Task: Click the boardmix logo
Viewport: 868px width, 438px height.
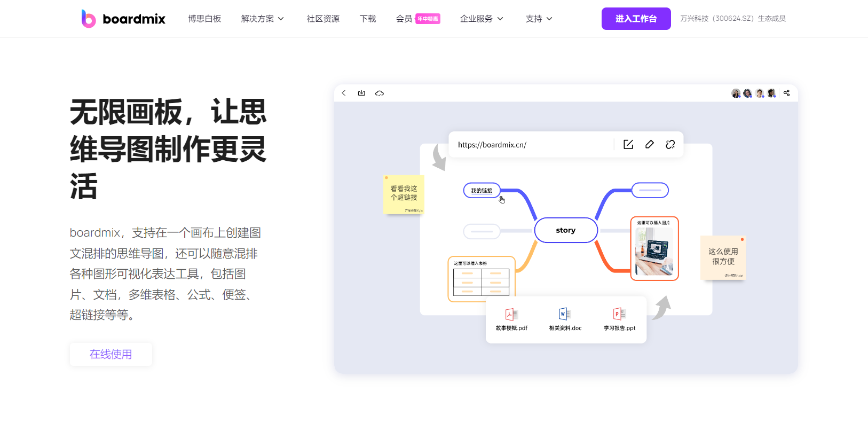Action: [123, 19]
